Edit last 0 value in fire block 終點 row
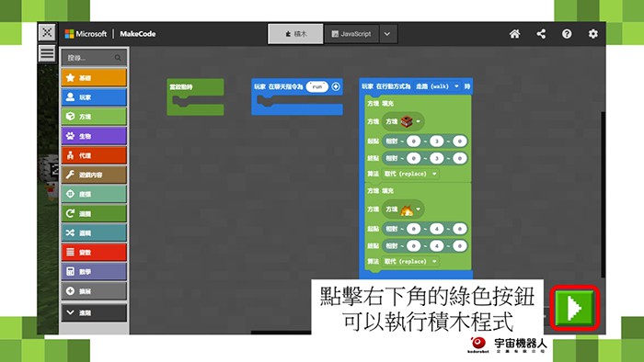This screenshot has width=644, height=362. (460, 246)
